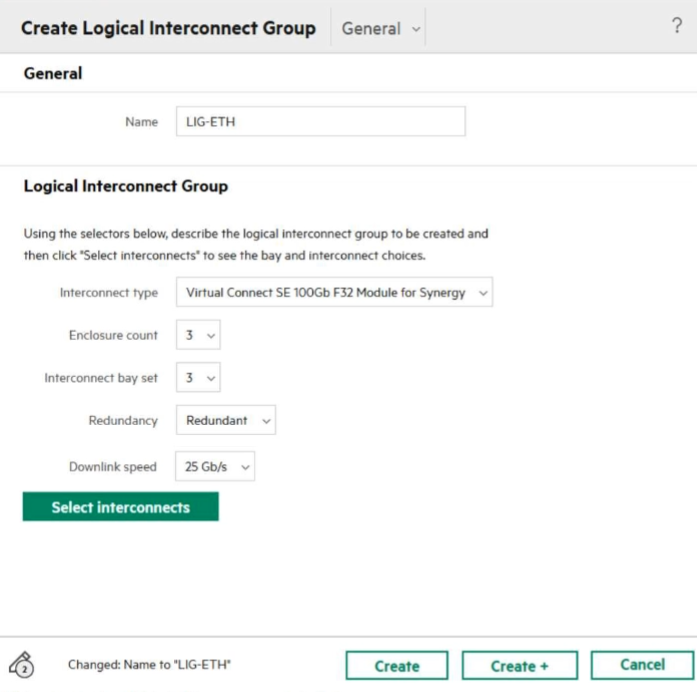
Task: Click the Name field containing LIG-ETH
Action: [x=320, y=122]
